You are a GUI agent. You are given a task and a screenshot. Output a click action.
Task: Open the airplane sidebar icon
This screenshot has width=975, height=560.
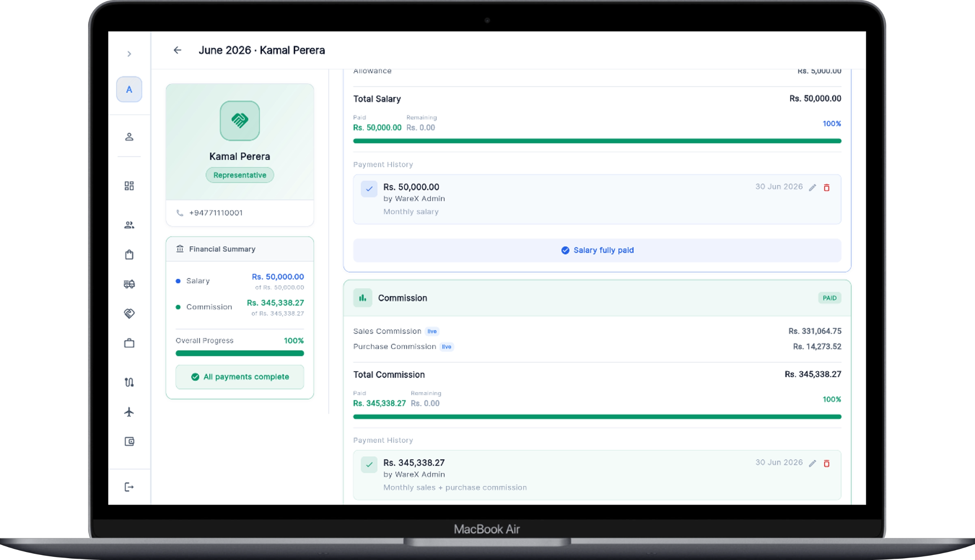tap(129, 412)
